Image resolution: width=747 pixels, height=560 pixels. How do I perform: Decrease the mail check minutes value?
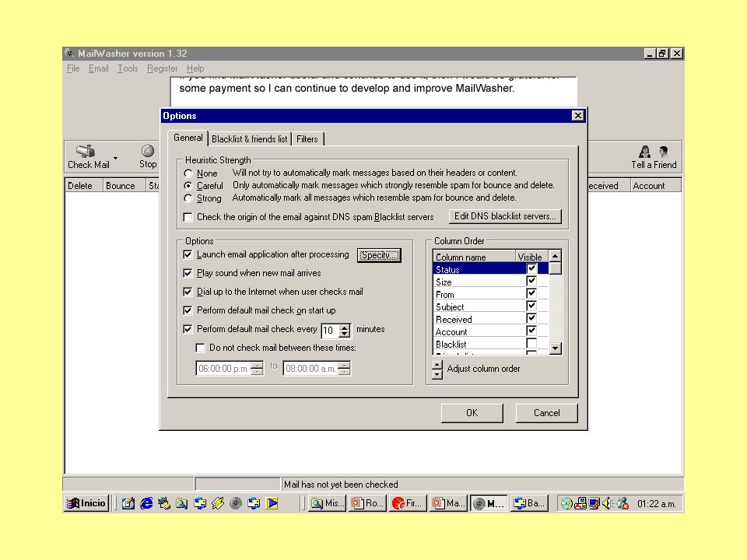[345, 334]
